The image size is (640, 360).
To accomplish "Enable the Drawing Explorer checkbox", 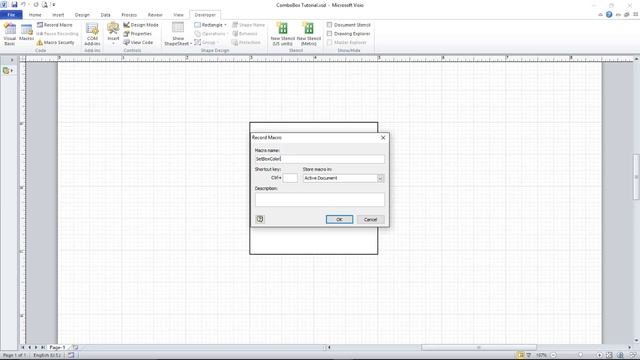I will [330, 33].
